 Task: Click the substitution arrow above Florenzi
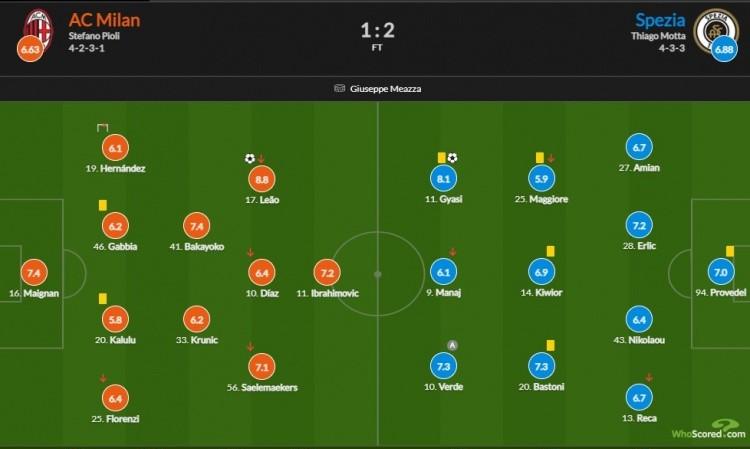103,378
